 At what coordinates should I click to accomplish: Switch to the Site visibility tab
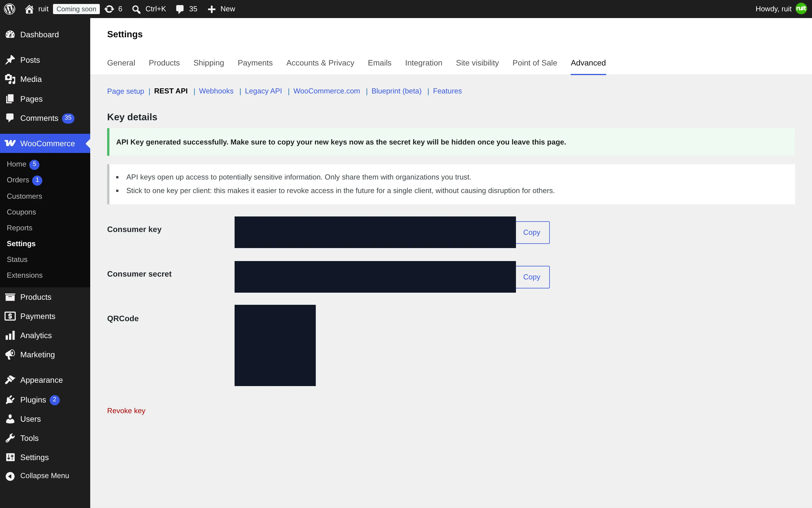477,63
